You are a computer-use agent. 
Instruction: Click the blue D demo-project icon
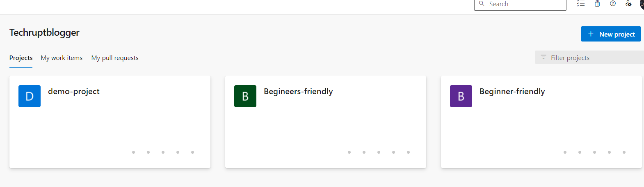pyautogui.click(x=30, y=96)
